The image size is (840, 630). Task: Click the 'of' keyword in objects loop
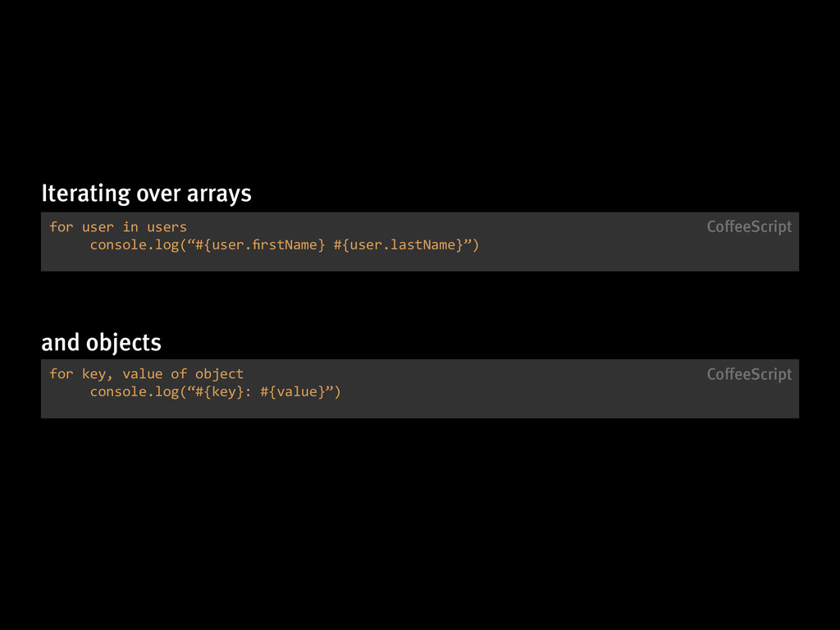(179, 374)
